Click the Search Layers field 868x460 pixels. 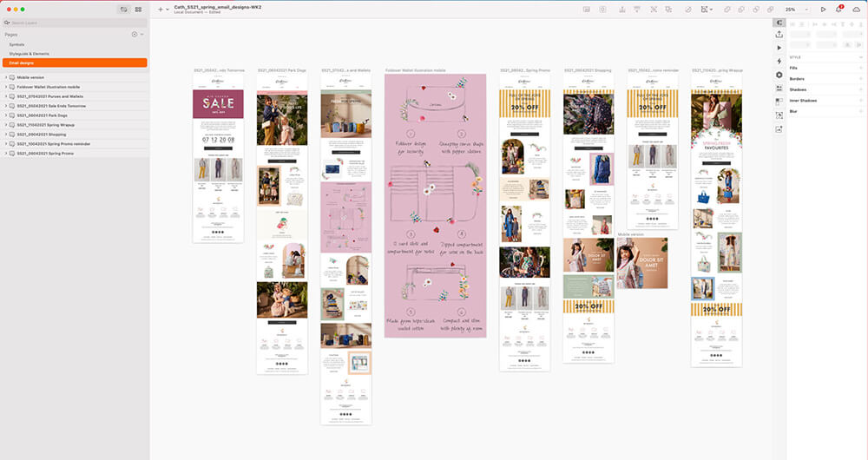click(74, 22)
